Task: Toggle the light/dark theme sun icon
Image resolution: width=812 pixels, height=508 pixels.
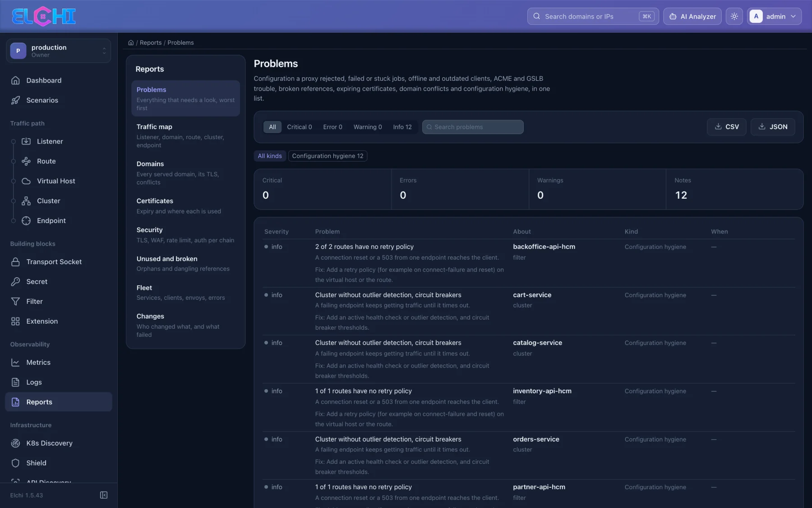Action: (734, 16)
